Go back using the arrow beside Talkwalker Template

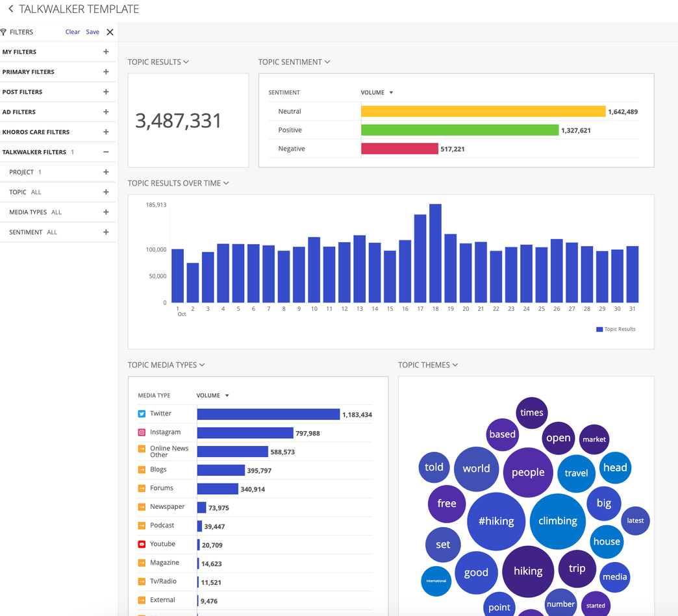tap(11, 8)
